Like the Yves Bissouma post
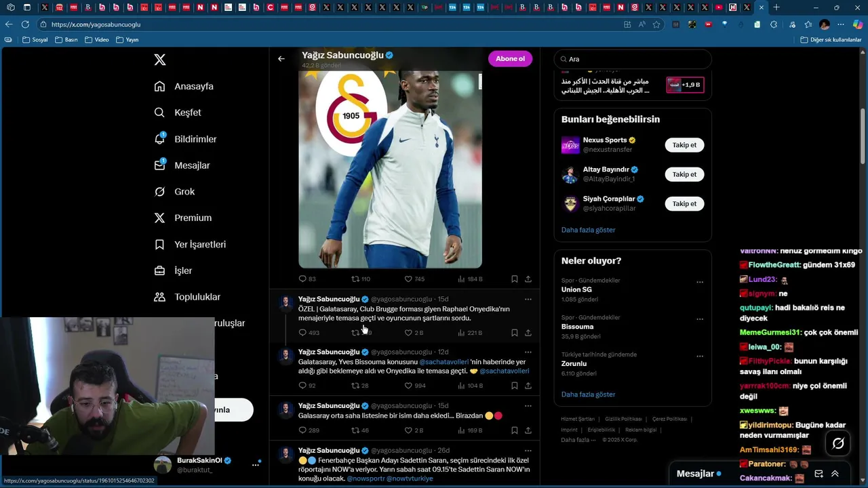Image resolution: width=868 pixels, height=488 pixels. (x=408, y=386)
